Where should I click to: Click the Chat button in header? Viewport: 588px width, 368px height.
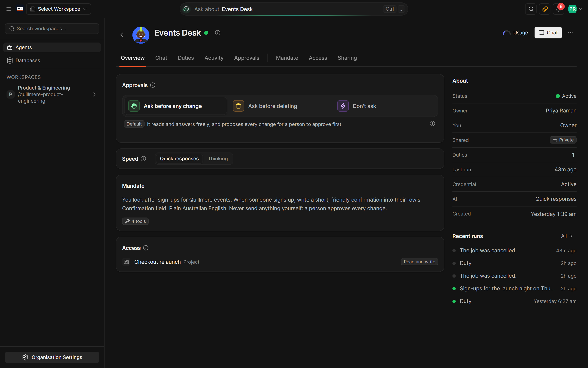(x=548, y=33)
